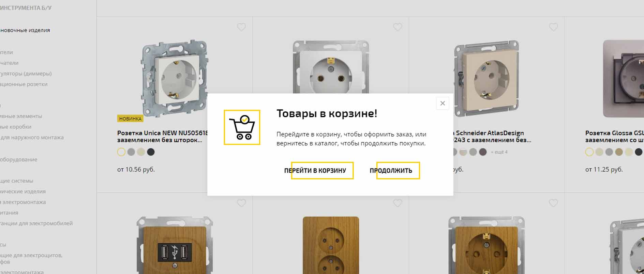The width and height of the screenshot is (644, 274).
Task: Favorite the Schneider AtlasDesign socket
Action: (553, 27)
